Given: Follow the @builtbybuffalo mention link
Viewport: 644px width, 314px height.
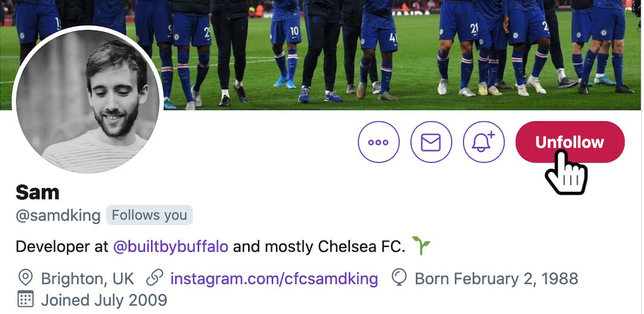Looking at the screenshot, I should pos(171,247).
